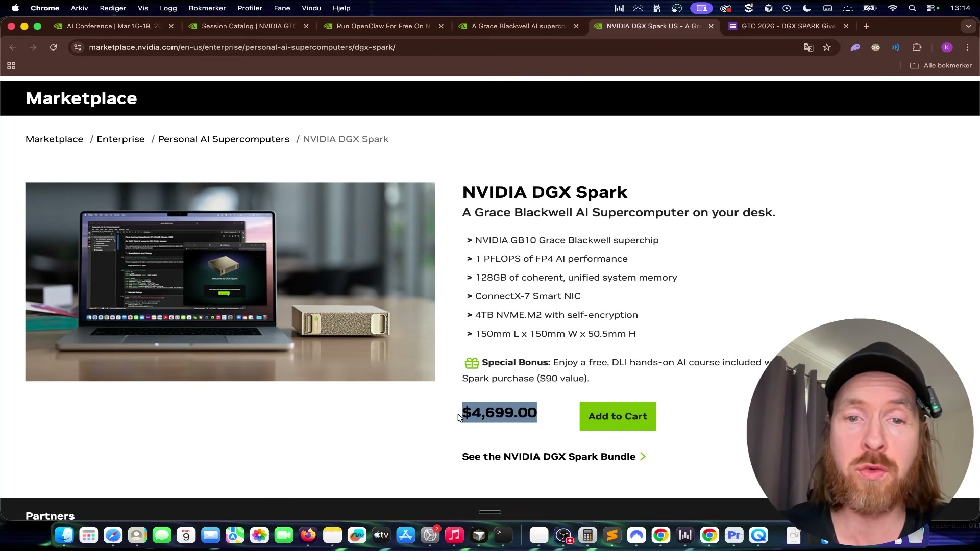Open the purple ghost extension
The height and width of the screenshot is (551, 980).
click(x=855, y=47)
